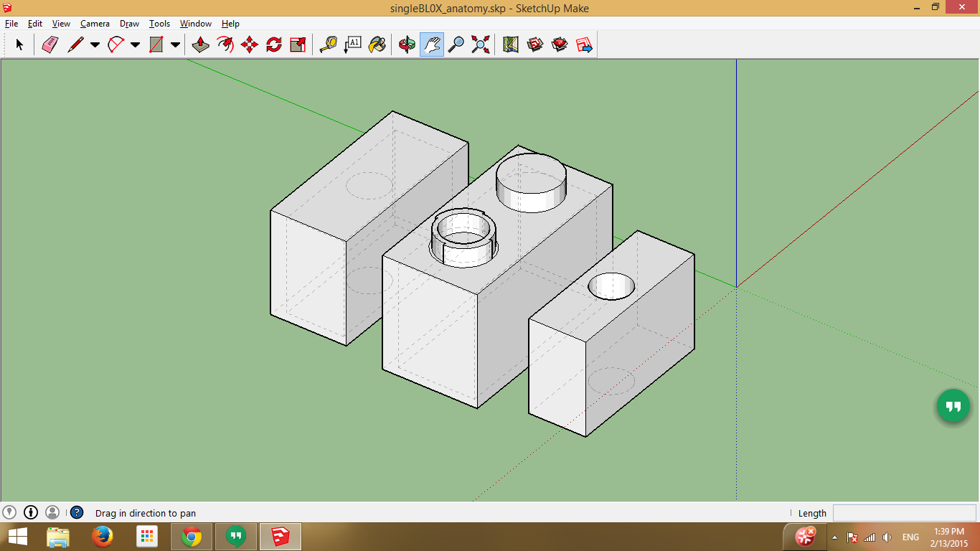The width and height of the screenshot is (980, 551).
Task: Open the Window menu
Action: pos(195,24)
